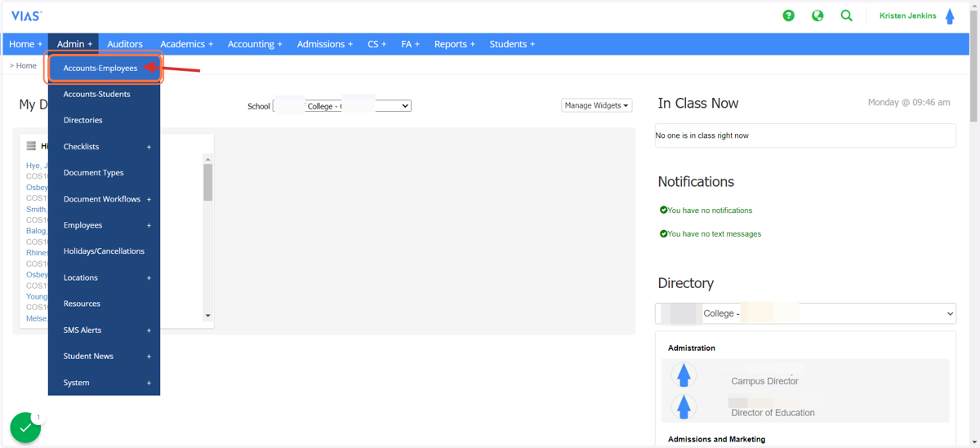Open the Auditors menu item
Viewport: 980px width, 448px height.
point(125,44)
